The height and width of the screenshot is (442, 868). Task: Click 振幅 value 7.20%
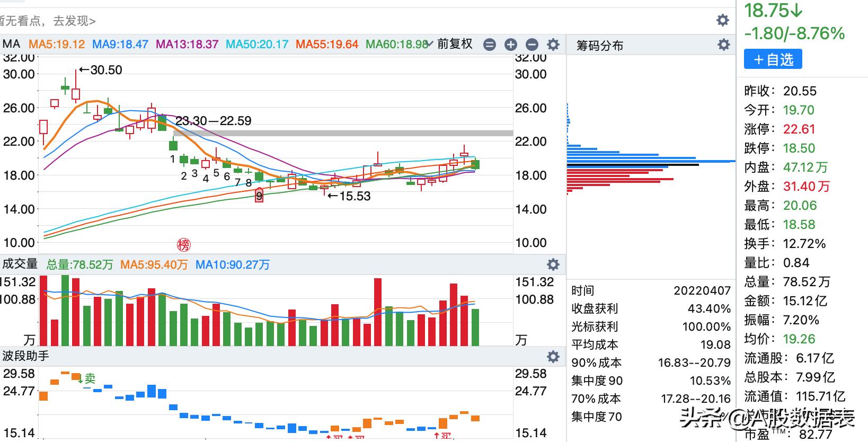pos(801,320)
